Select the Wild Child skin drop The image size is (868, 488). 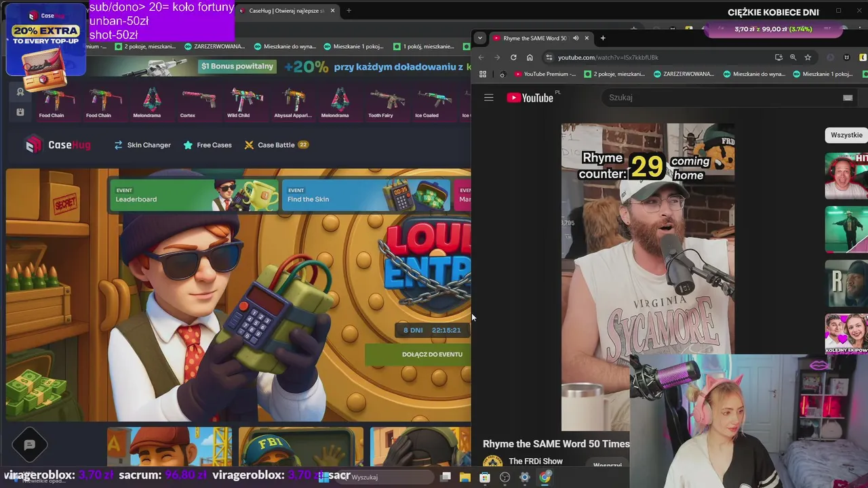(x=245, y=103)
